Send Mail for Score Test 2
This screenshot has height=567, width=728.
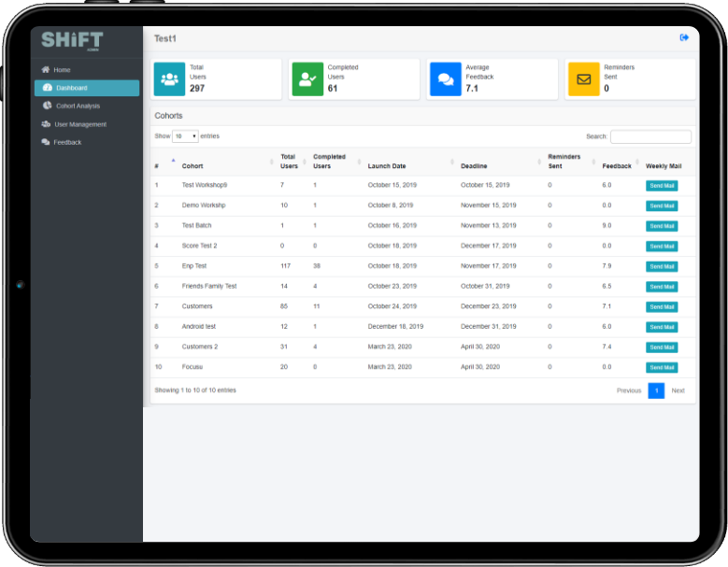pos(662,247)
